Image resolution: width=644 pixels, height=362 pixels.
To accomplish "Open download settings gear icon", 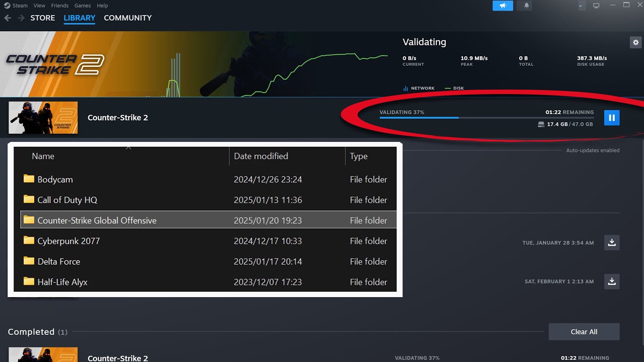I will (x=635, y=42).
